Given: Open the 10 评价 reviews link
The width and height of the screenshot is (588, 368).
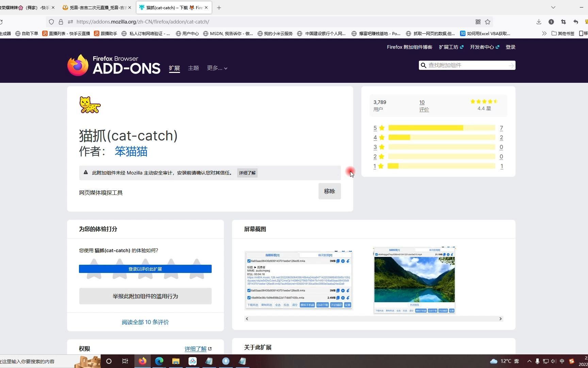Looking at the screenshot, I should [424, 106].
